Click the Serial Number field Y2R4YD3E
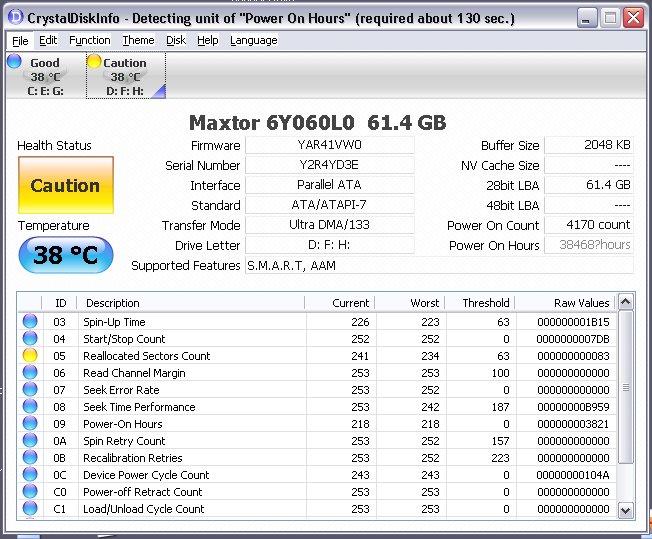The image size is (652, 539). point(329,165)
